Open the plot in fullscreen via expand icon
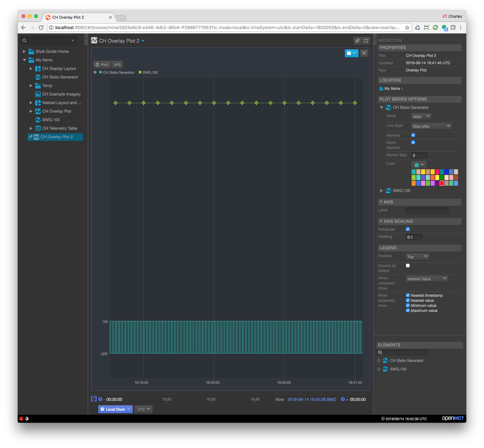The height and width of the screenshot is (448, 484). tap(366, 40)
